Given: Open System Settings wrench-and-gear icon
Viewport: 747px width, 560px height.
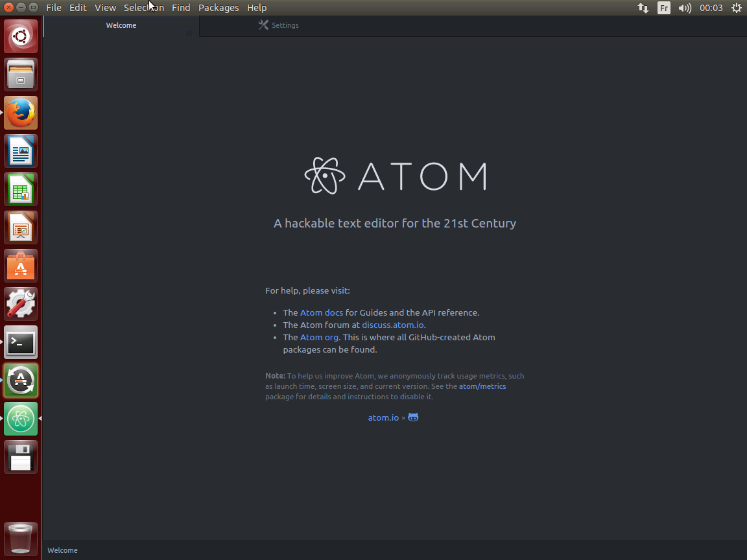Looking at the screenshot, I should [x=21, y=304].
